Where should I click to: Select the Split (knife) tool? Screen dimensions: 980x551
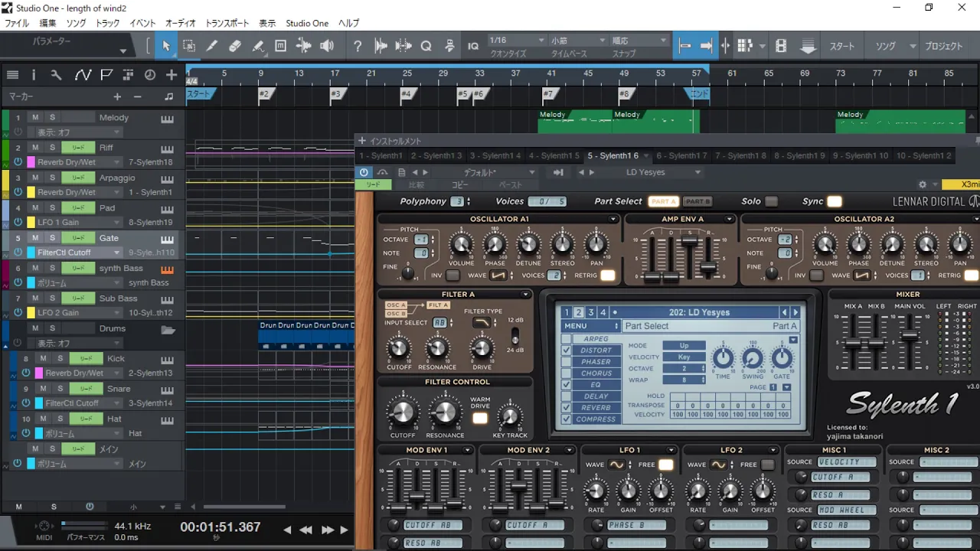[x=212, y=46]
